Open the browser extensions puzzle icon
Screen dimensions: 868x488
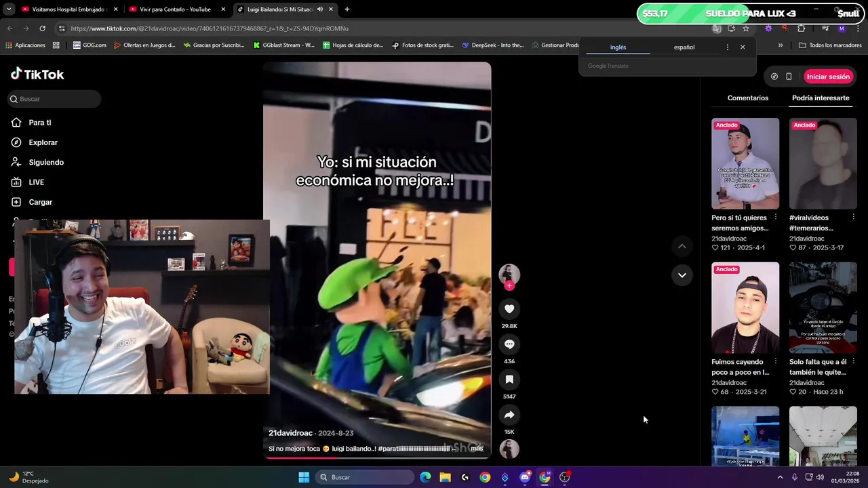tap(801, 28)
